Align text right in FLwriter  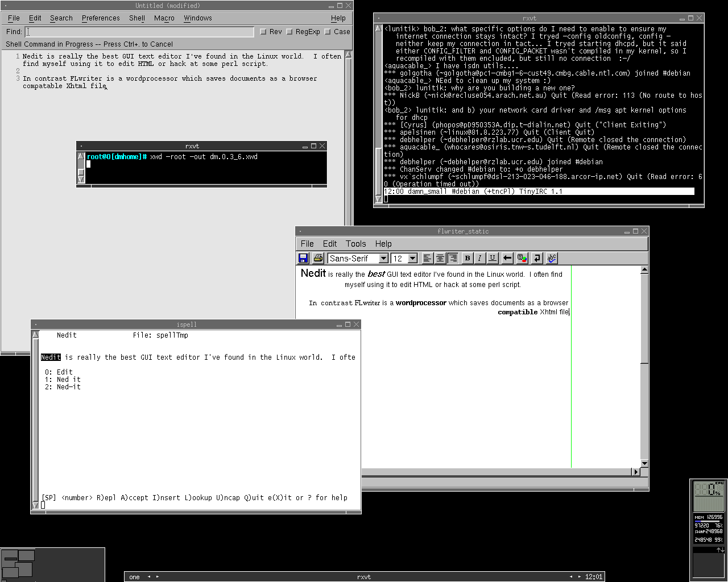point(453,258)
